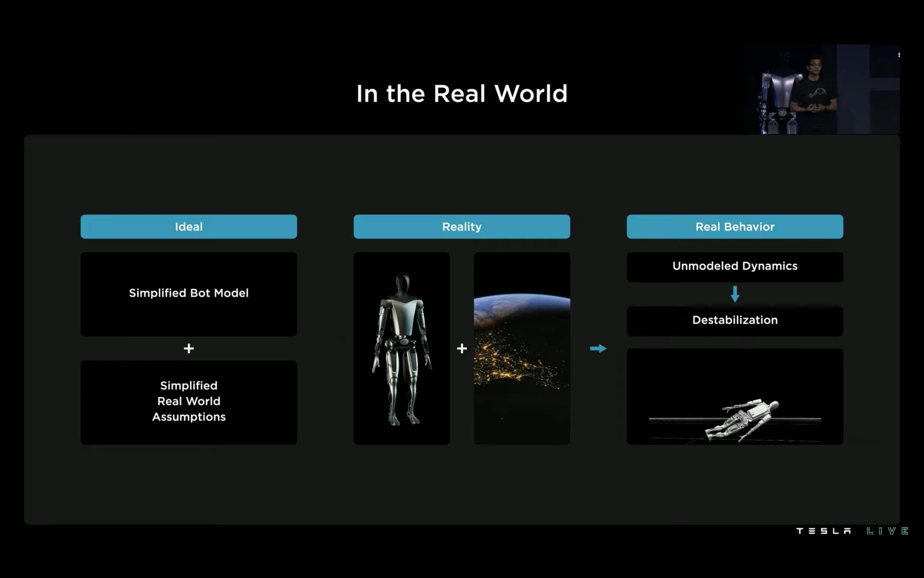The height and width of the screenshot is (578, 924).
Task: Select the standing Optimus robot image
Action: coord(401,348)
